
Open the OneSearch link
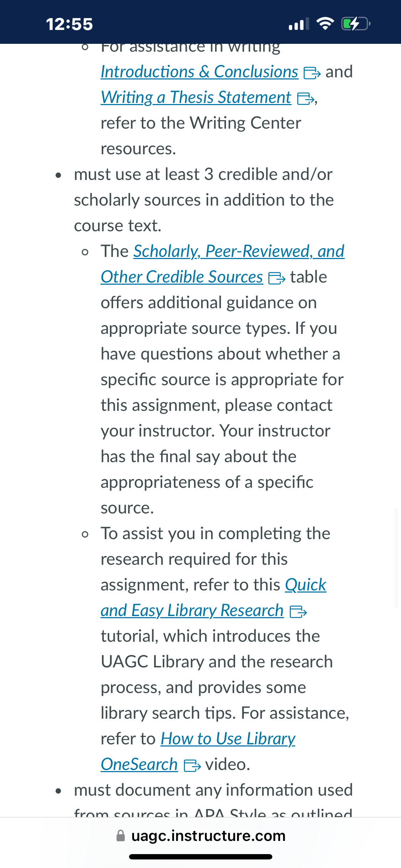click(x=139, y=765)
